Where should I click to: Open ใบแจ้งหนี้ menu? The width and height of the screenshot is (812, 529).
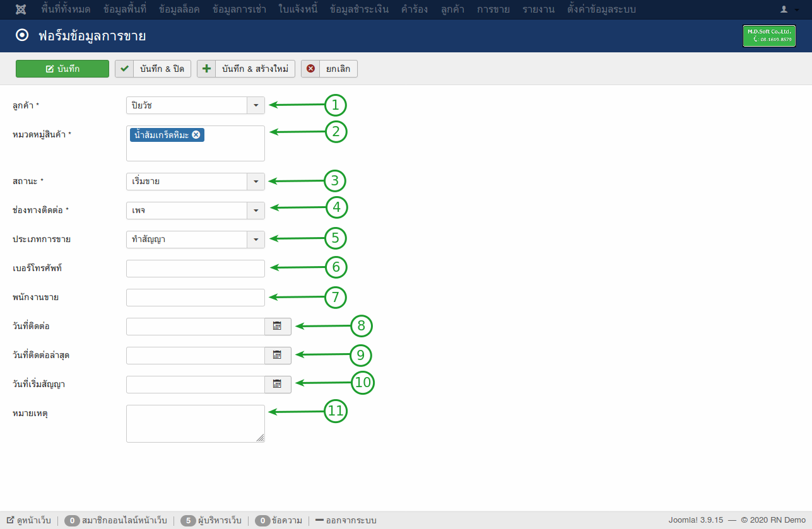point(298,9)
